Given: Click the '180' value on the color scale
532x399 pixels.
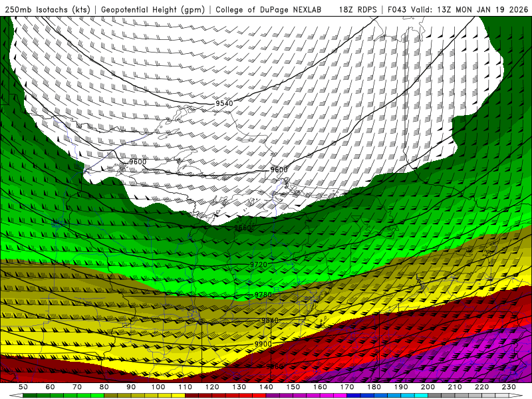Looking at the screenshot, I should point(374,387).
